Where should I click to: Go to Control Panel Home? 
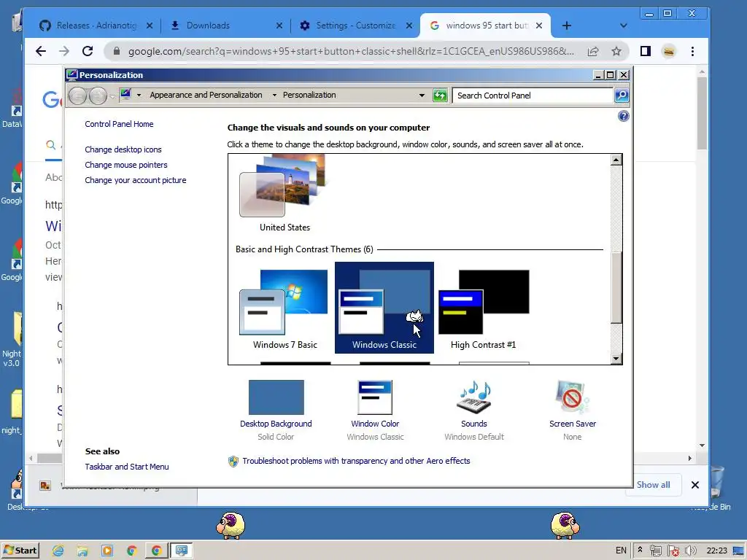pyautogui.click(x=119, y=124)
